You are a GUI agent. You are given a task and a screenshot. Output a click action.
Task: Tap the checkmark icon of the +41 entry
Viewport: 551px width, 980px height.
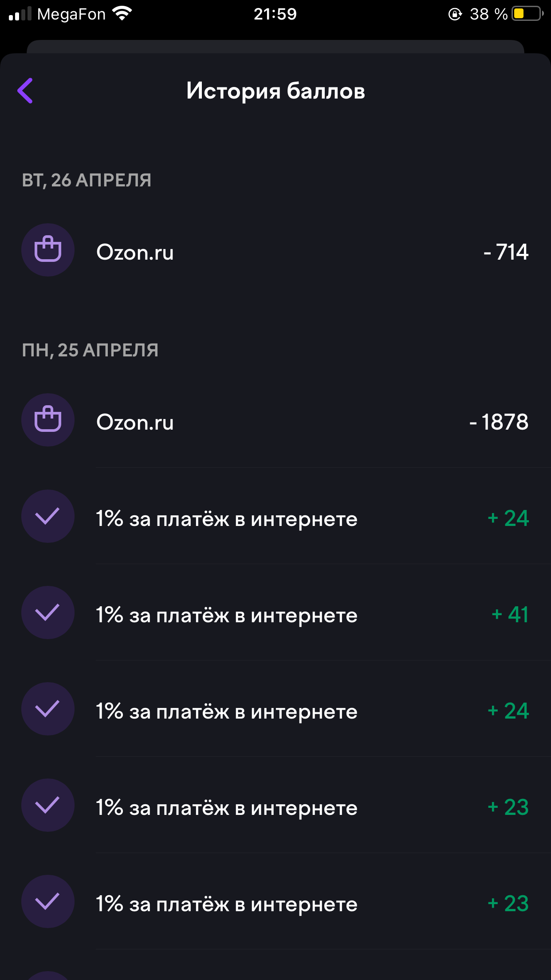coord(48,612)
